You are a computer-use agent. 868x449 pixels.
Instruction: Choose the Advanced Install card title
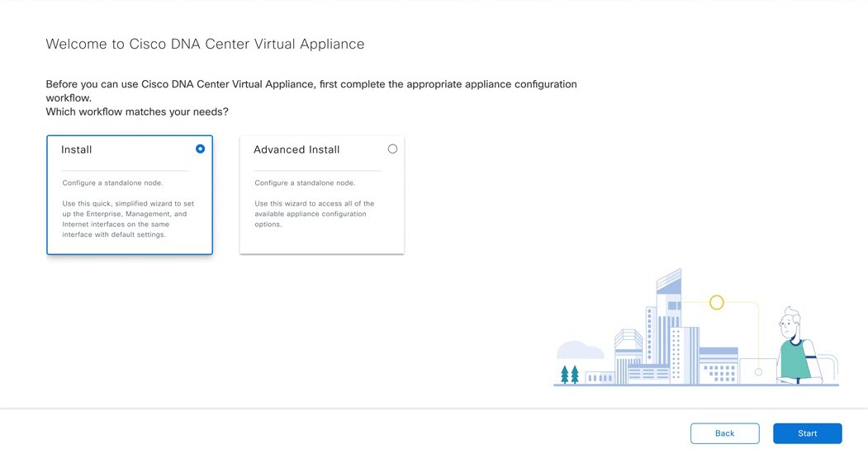(296, 149)
